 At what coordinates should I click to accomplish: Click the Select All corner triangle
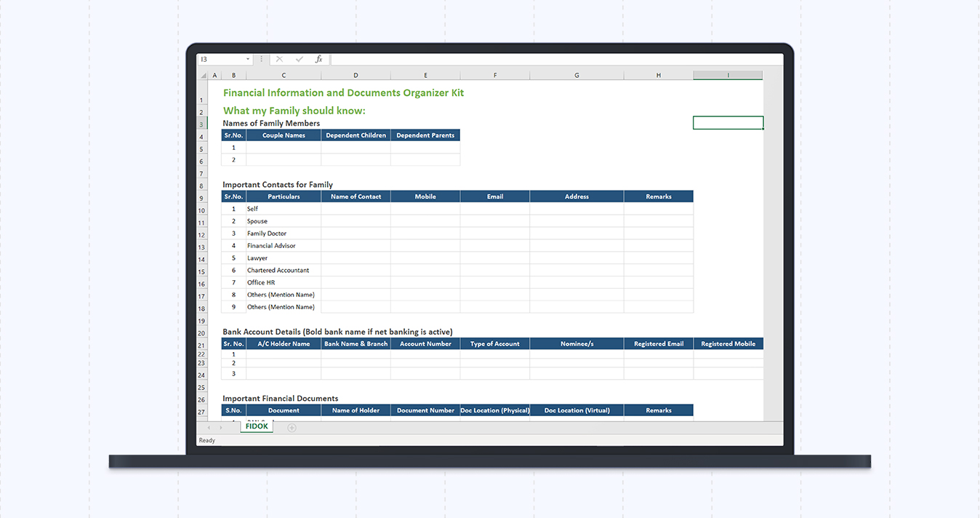(x=203, y=75)
